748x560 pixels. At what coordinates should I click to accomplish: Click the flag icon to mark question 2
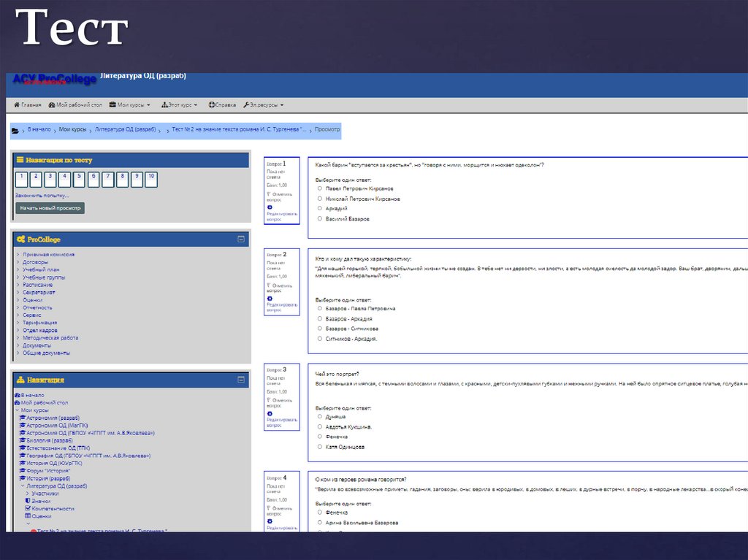(x=270, y=285)
